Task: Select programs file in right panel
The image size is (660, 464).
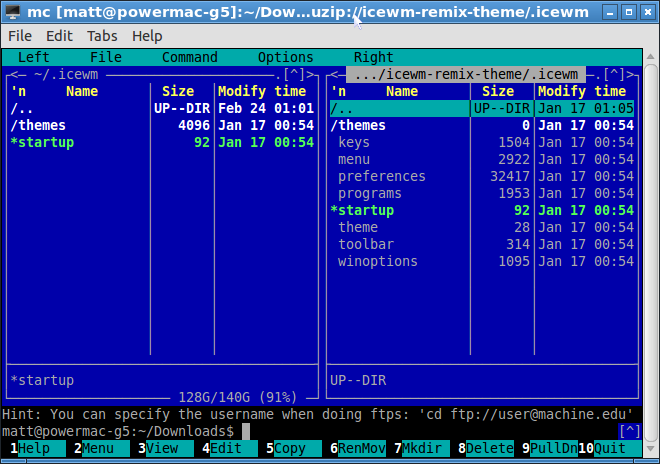Action: [x=482, y=193]
